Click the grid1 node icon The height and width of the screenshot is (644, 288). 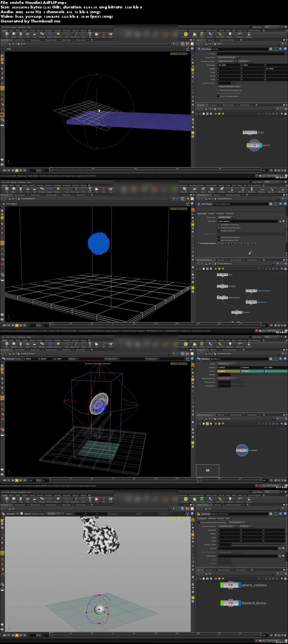coord(250,132)
